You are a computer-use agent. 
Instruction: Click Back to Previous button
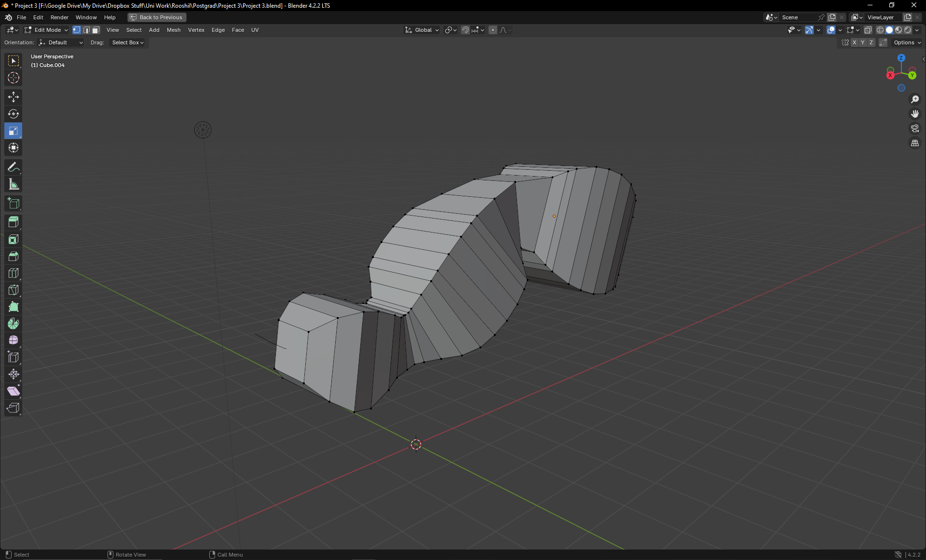pyautogui.click(x=157, y=17)
